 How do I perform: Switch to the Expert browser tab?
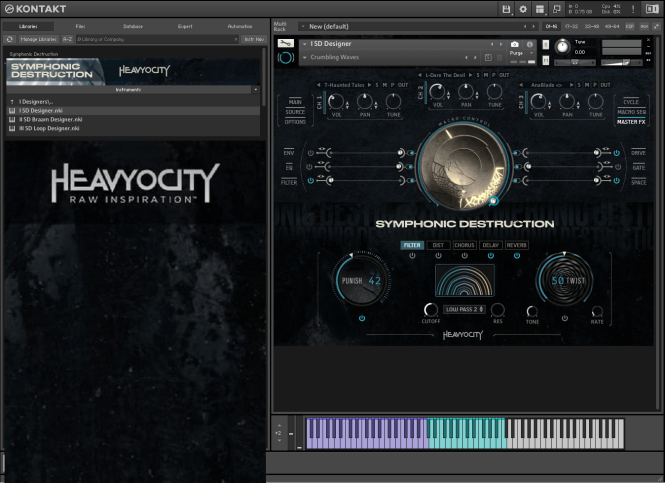pyautogui.click(x=185, y=26)
